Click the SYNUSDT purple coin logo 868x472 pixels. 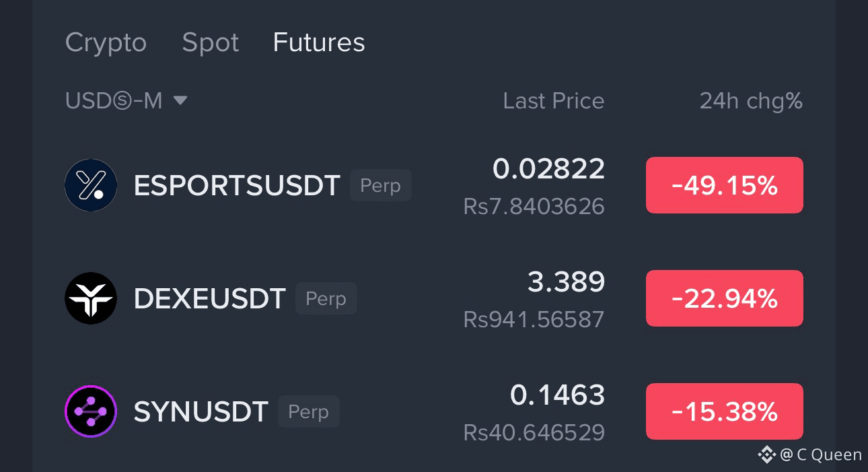tap(91, 411)
